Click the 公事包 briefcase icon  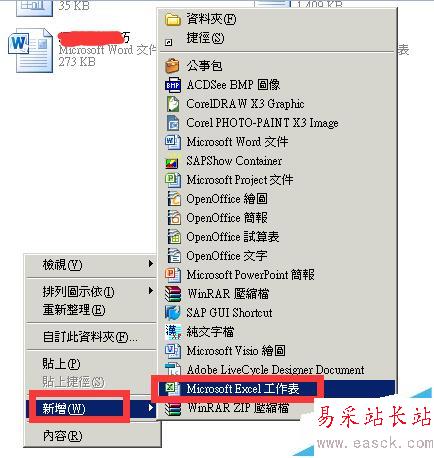pos(173,66)
